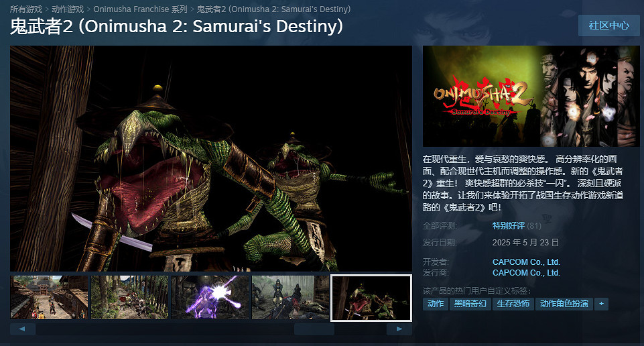Select the village street screenshot thumbnail
The height and width of the screenshot is (346, 644).
50,298
